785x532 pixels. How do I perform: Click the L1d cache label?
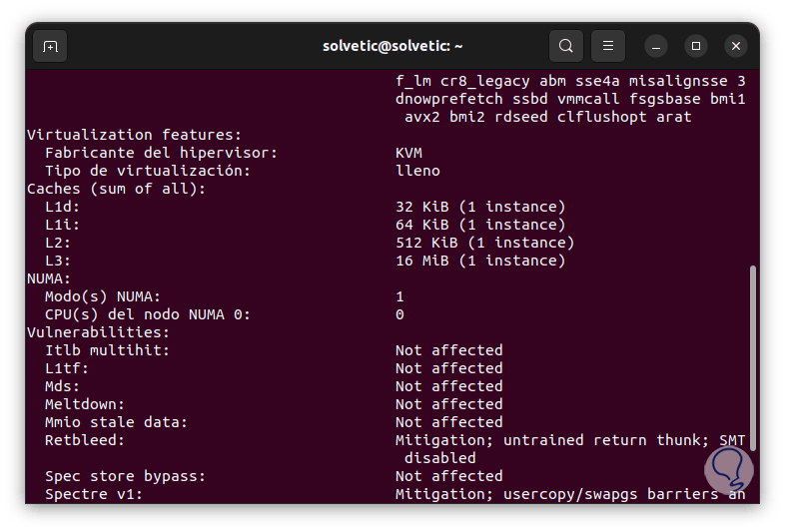pos(63,207)
